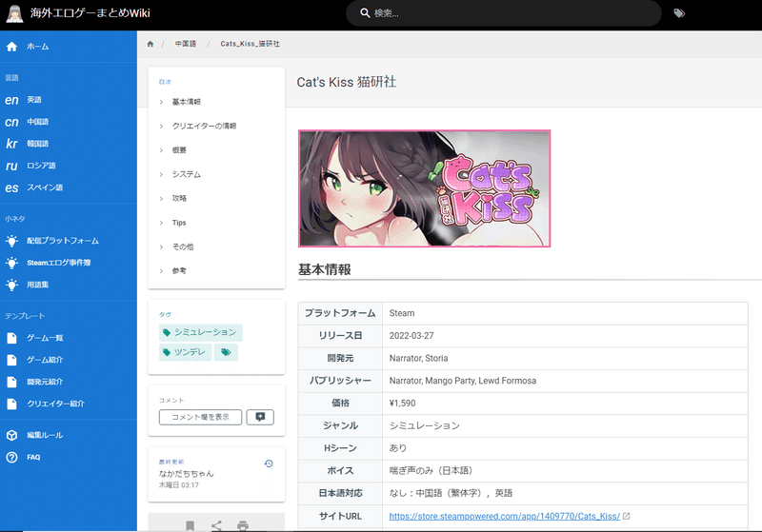Viewport: 762px width, 532px height.
Task: Click cube icon beside 編集ルール
Action: [x=11, y=436]
